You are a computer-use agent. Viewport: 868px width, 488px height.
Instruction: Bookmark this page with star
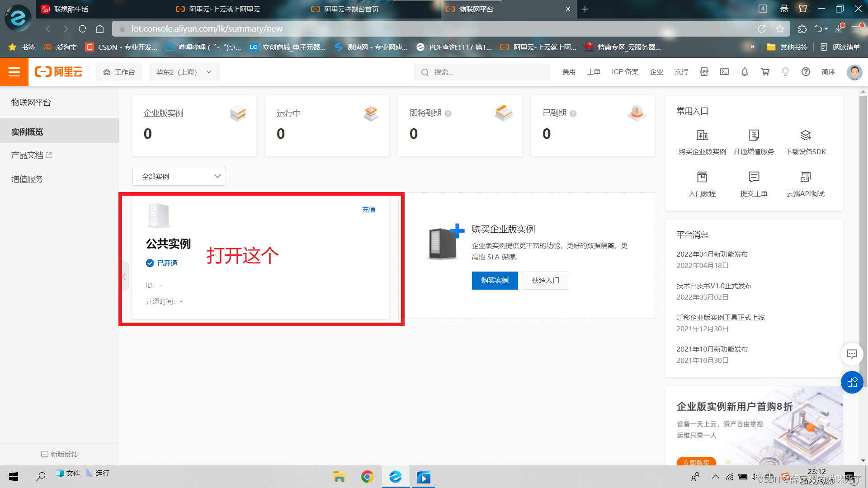tap(780, 29)
